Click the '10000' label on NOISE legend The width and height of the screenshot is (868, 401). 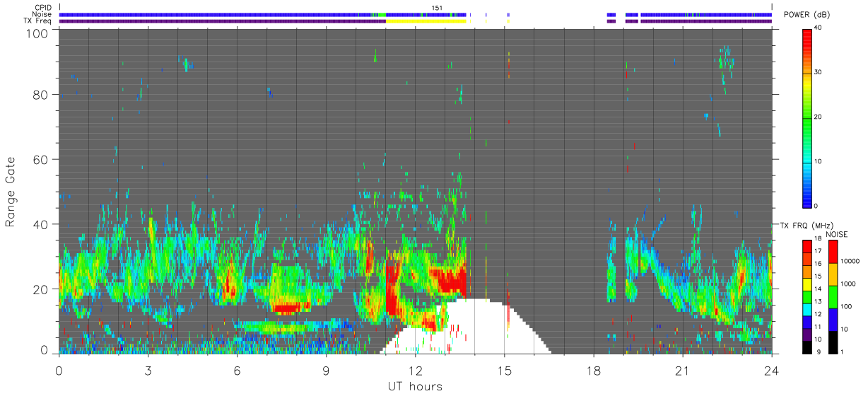tap(851, 261)
